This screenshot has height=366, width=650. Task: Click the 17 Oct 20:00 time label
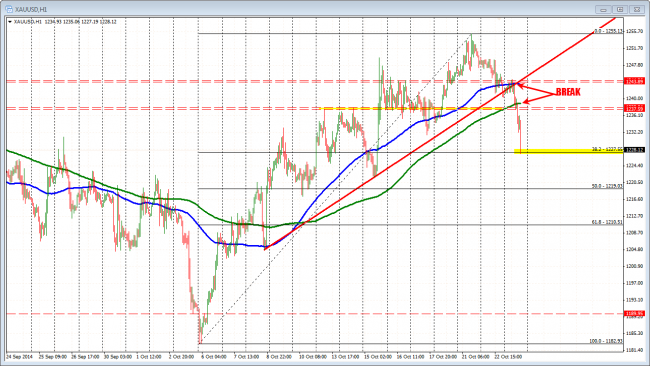click(x=443, y=356)
